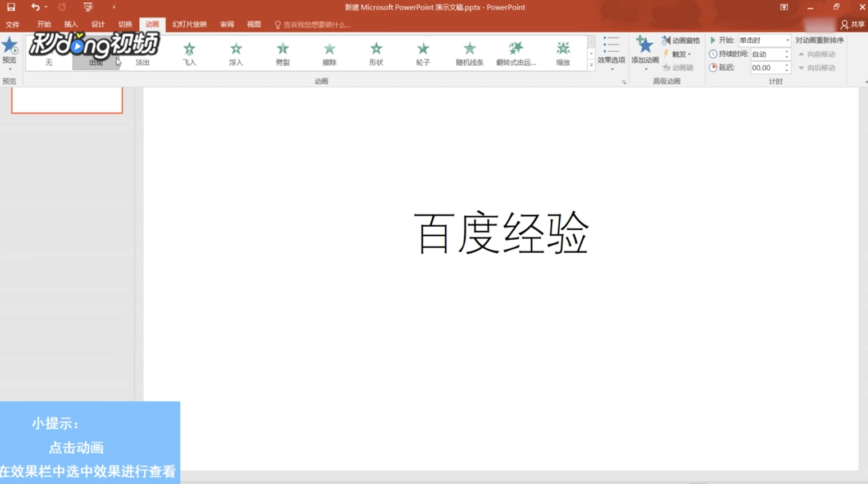Select the 随机线条 animation effect

click(x=469, y=53)
